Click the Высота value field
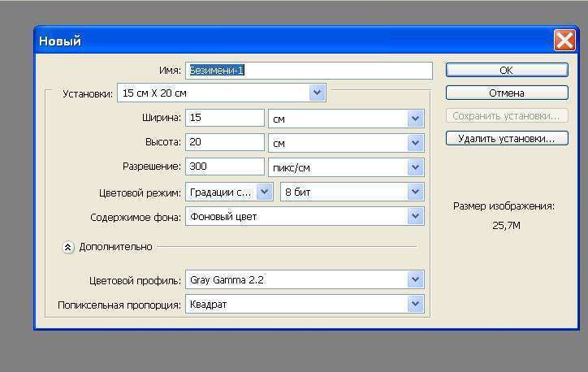The image size is (588, 372). pyautogui.click(x=225, y=143)
